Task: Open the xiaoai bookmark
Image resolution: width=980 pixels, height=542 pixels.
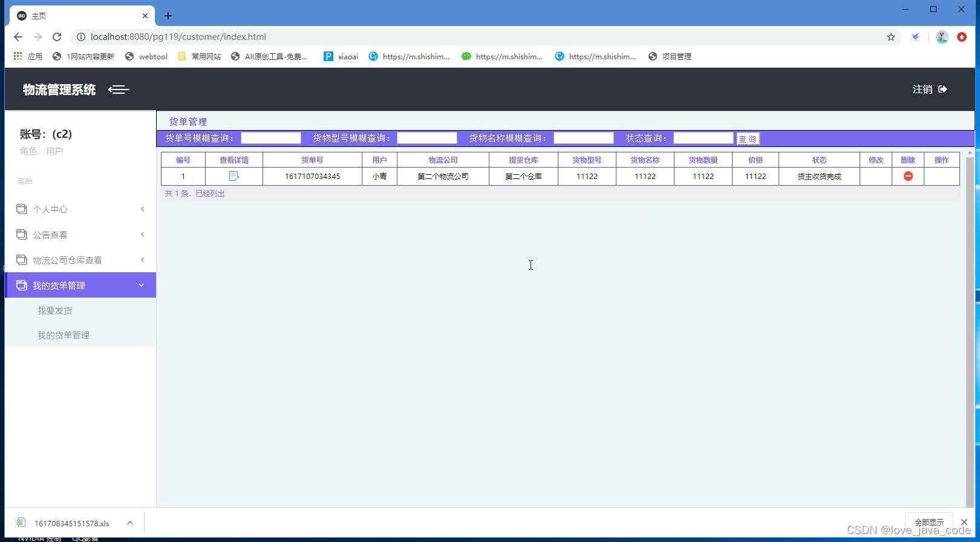Action: [x=341, y=56]
